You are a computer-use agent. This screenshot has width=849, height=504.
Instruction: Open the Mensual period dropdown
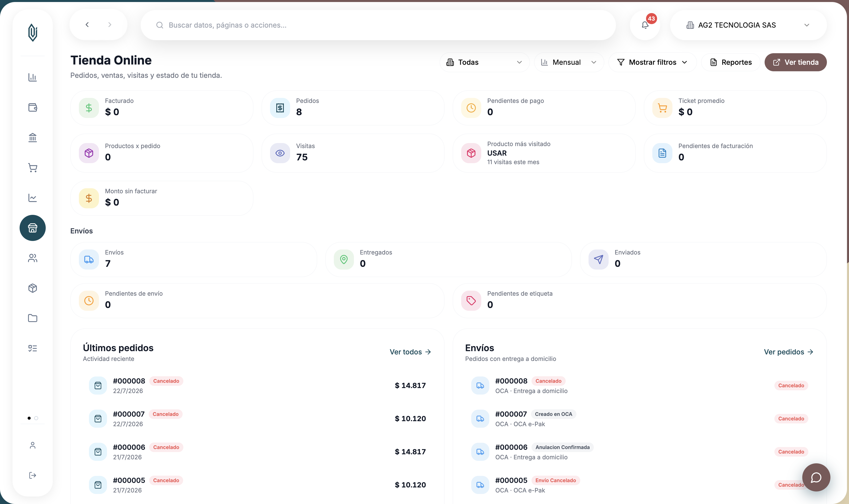[x=569, y=62]
